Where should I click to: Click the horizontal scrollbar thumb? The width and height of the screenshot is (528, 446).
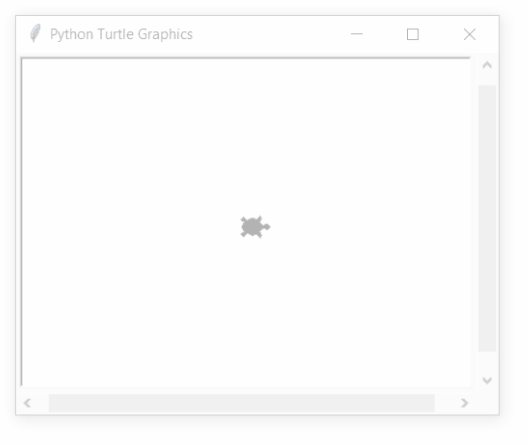tap(241, 403)
